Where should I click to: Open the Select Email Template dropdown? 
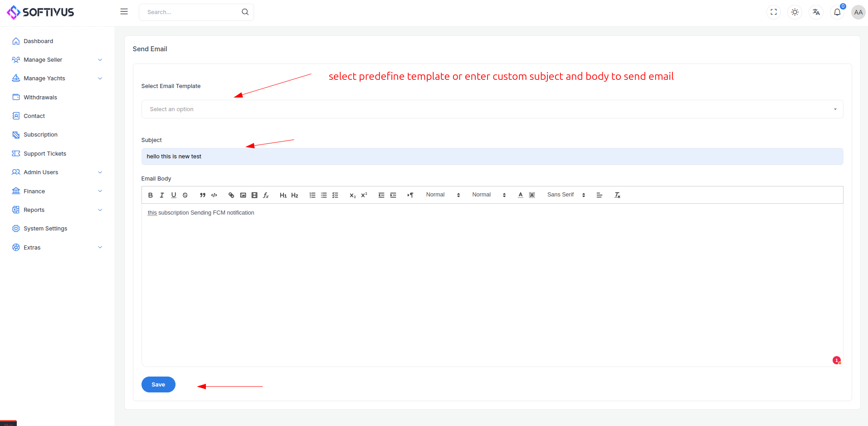(x=492, y=109)
